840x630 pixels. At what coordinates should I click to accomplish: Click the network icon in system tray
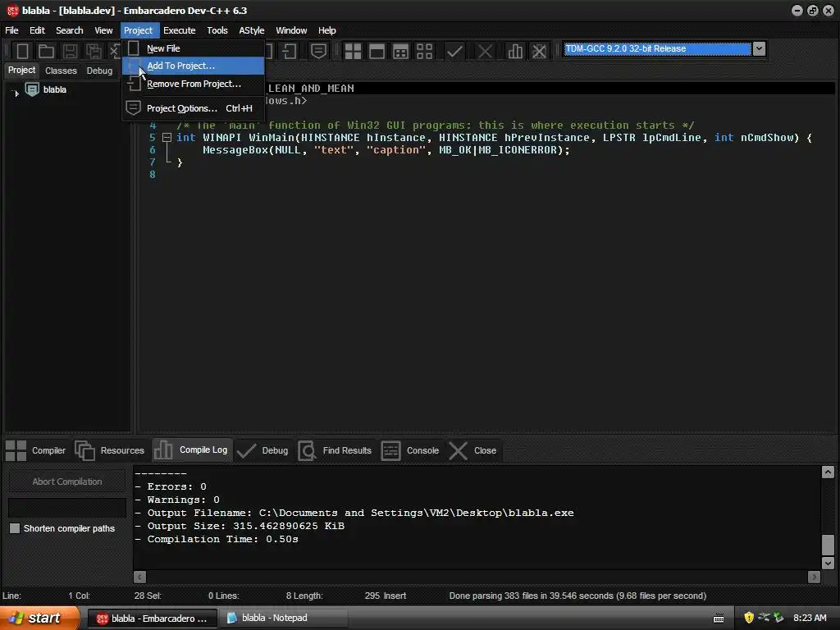coord(764,618)
